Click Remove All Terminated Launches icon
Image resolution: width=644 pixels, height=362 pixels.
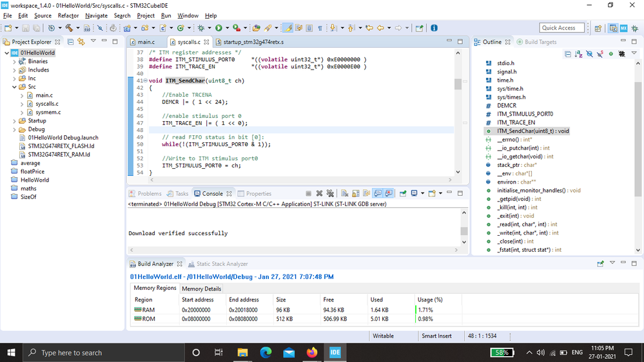330,193
